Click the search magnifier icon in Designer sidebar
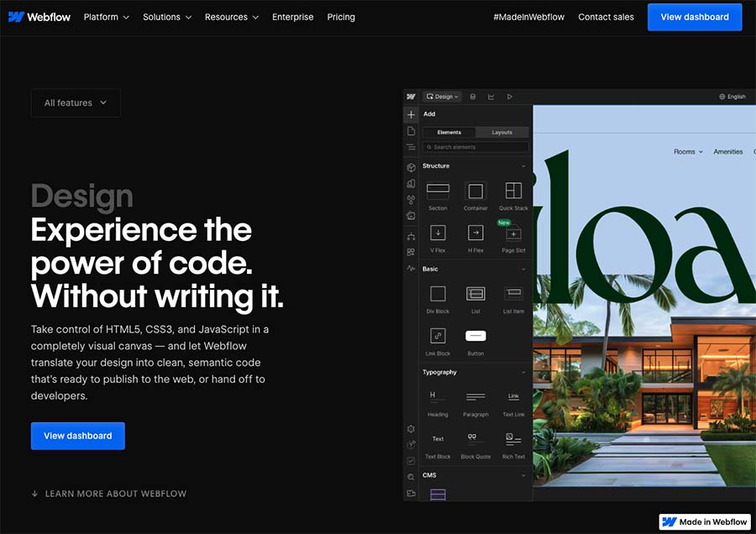The image size is (756, 534). click(411, 477)
